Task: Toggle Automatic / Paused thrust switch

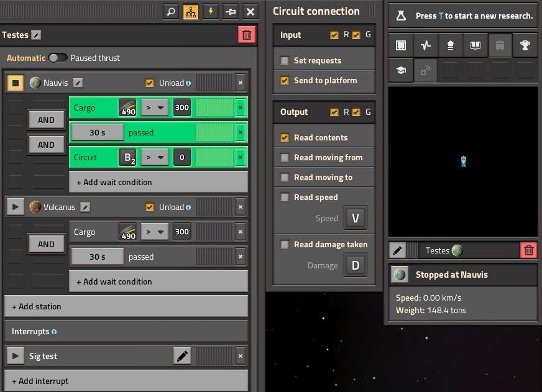Action: pyautogui.click(x=58, y=58)
